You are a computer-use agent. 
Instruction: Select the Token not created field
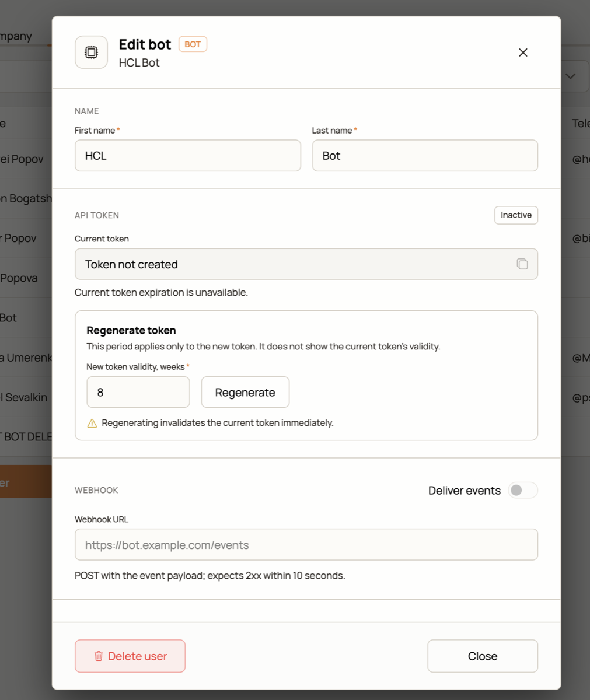306,264
